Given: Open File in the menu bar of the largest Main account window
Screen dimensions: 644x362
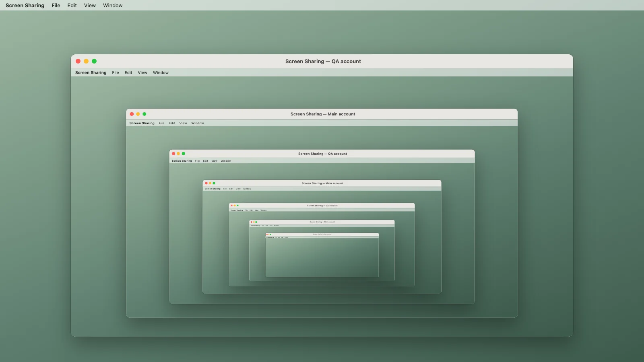Looking at the screenshot, I should pos(162,123).
